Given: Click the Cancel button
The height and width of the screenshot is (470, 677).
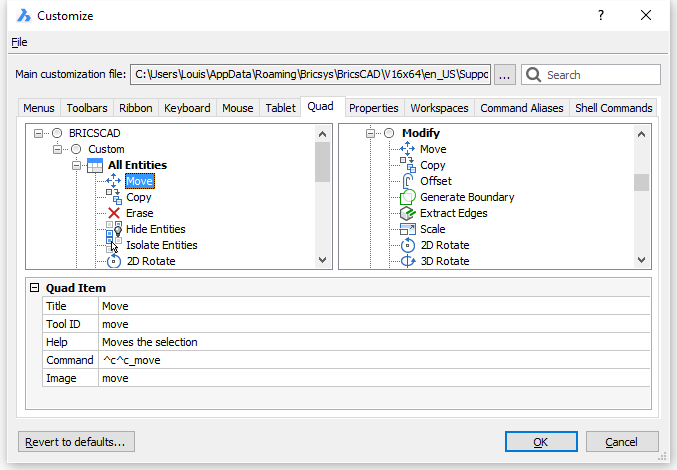Looking at the screenshot, I should [622, 442].
